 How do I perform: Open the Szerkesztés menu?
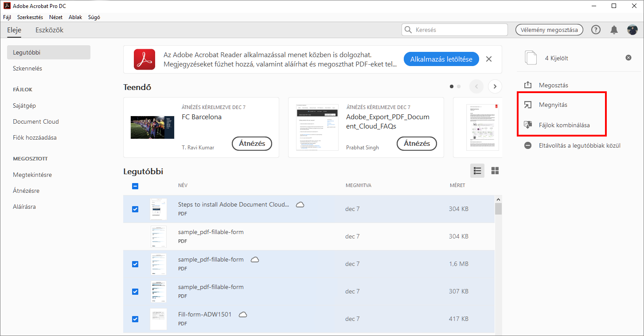click(x=30, y=17)
